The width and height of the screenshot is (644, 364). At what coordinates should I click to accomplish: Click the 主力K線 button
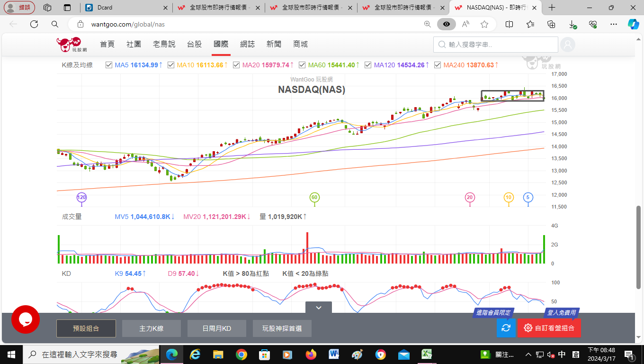[x=152, y=328]
